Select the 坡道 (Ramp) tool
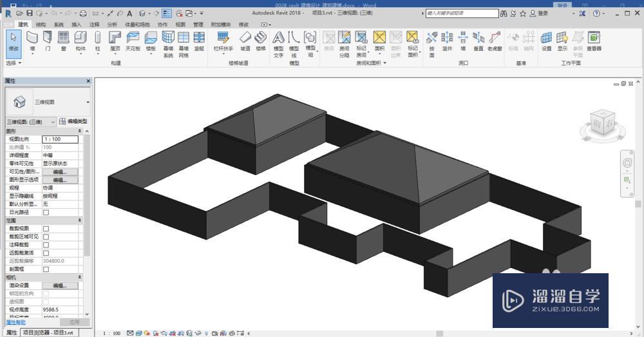This screenshot has width=644, height=337. (245, 41)
